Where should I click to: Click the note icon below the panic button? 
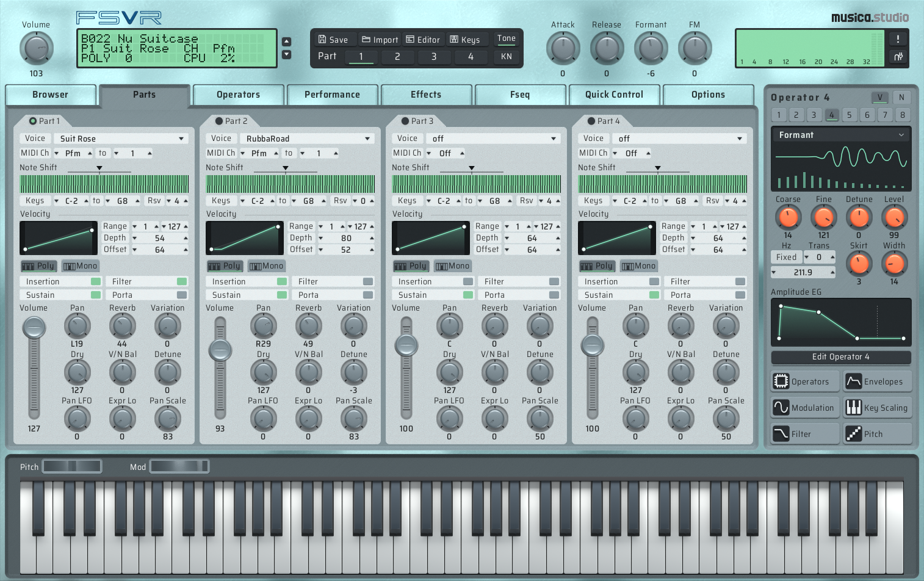(898, 57)
